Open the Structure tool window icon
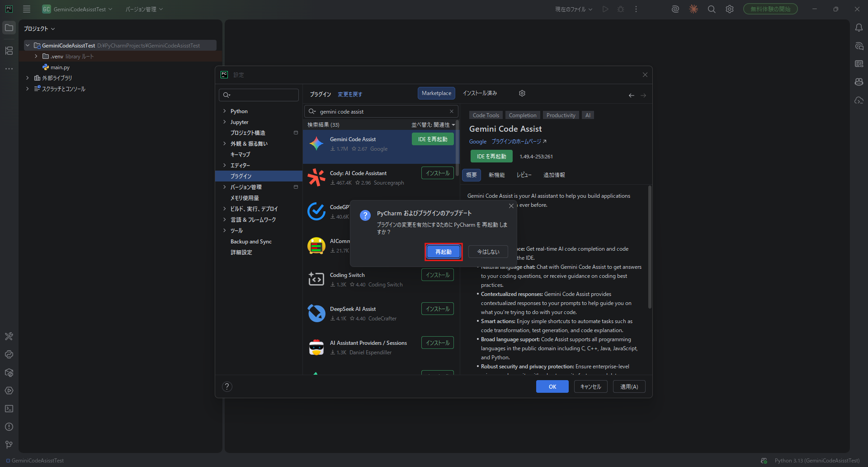Image resolution: width=868 pixels, height=467 pixels. (x=9, y=51)
